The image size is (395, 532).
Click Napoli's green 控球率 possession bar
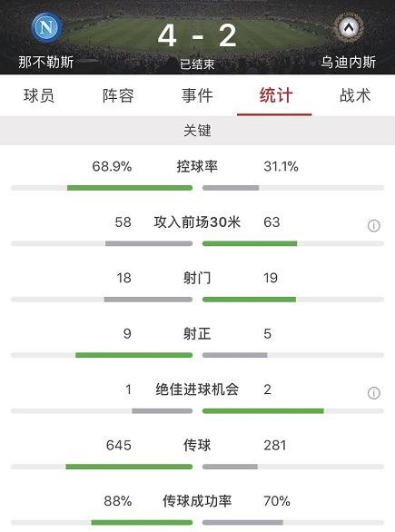130,188
